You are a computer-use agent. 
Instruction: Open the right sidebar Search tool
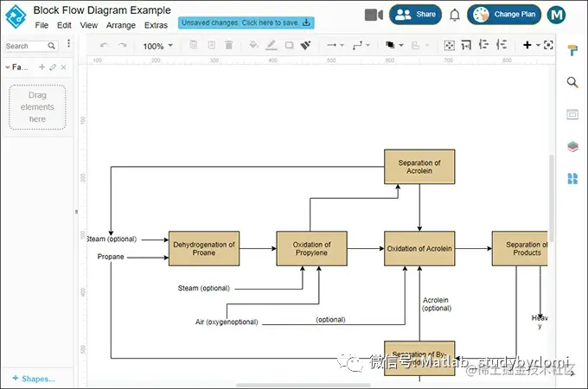[572, 82]
